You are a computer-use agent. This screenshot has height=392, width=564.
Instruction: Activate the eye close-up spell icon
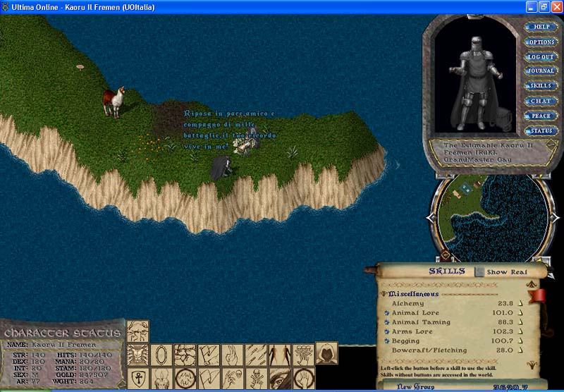tap(279, 379)
